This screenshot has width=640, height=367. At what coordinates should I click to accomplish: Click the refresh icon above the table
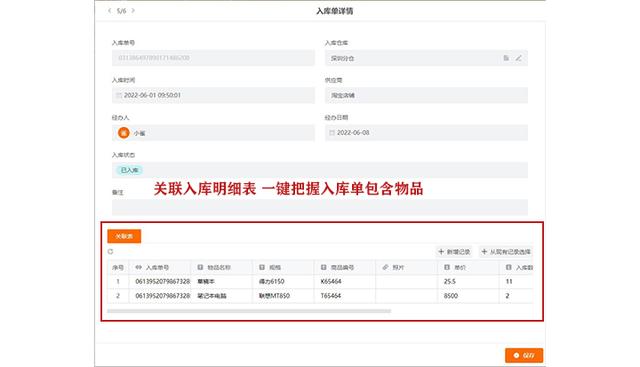click(x=110, y=251)
